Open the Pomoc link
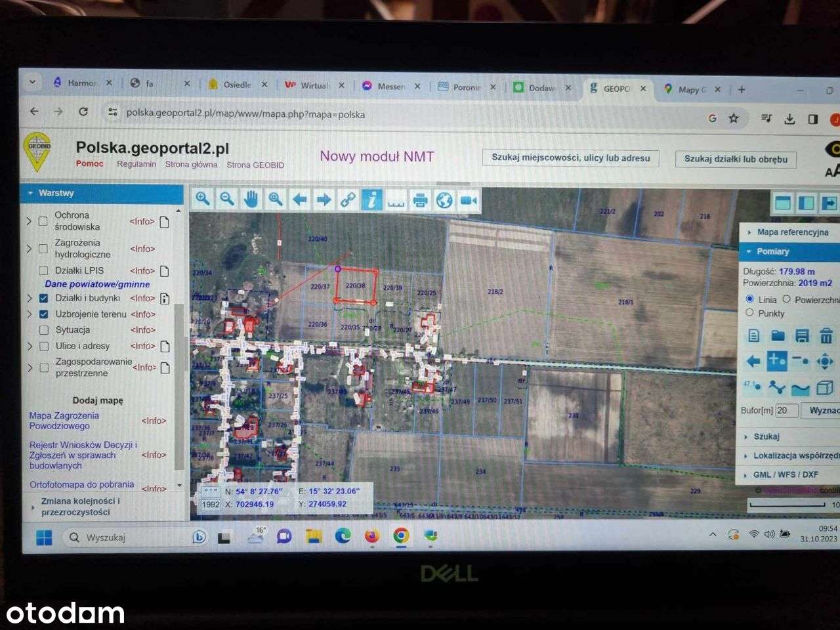This screenshot has width=840, height=630. 90,163
